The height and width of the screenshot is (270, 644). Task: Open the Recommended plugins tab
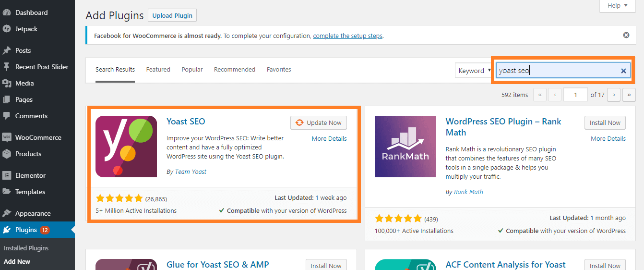click(235, 69)
